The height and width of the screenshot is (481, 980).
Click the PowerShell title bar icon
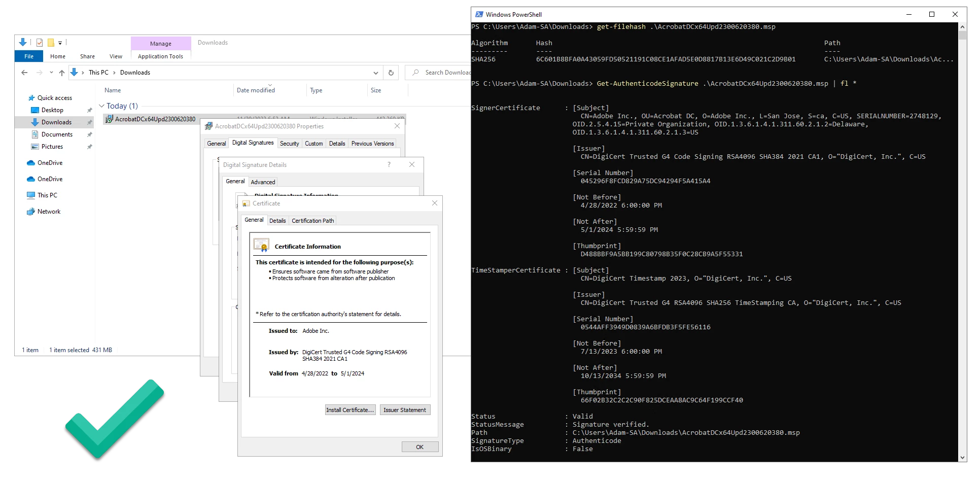(x=479, y=14)
